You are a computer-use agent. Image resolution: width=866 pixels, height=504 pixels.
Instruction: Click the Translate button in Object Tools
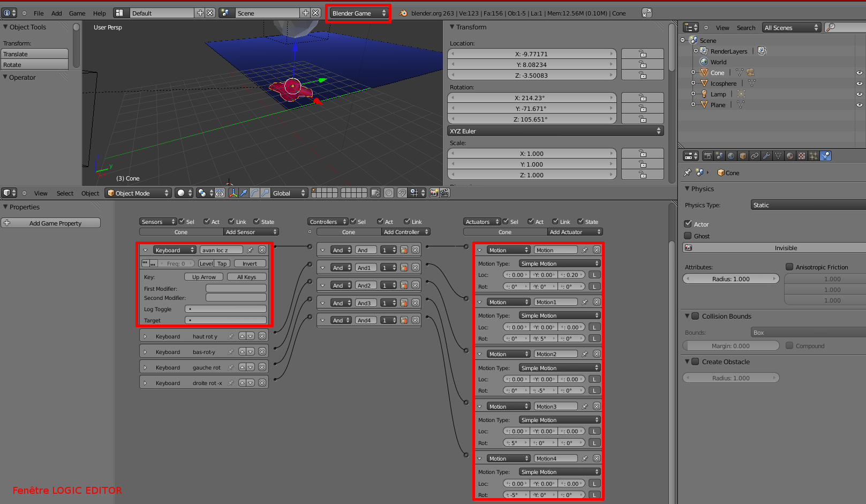click(34, 54)
